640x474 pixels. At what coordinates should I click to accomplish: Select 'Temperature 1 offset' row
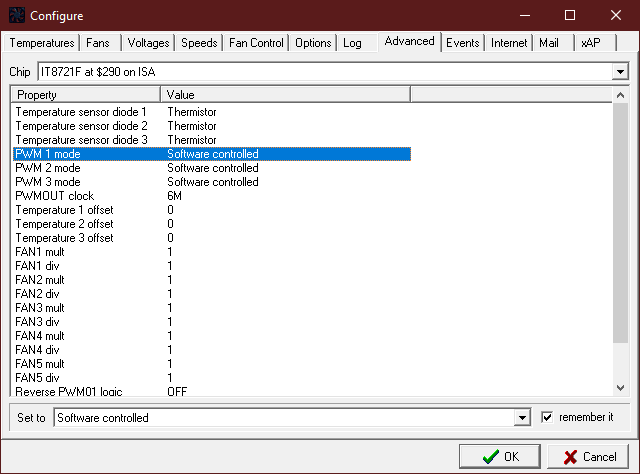[211, 210]
